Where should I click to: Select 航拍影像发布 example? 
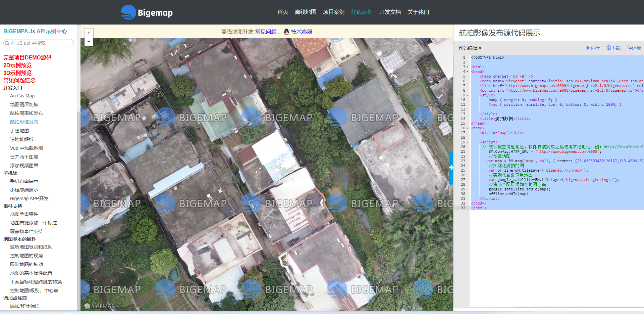coord(24,122)
